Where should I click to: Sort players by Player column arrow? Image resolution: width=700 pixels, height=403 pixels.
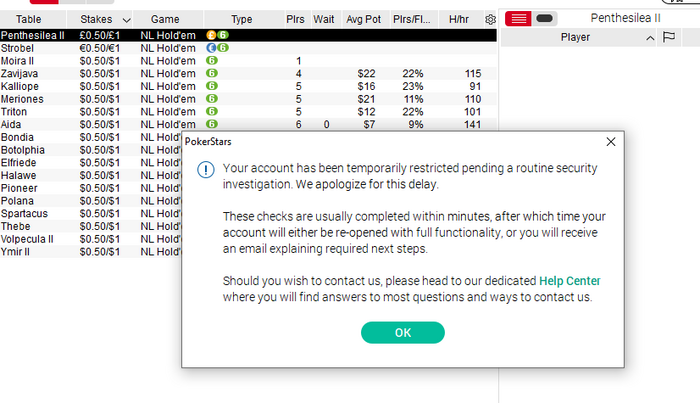[650, 38]
